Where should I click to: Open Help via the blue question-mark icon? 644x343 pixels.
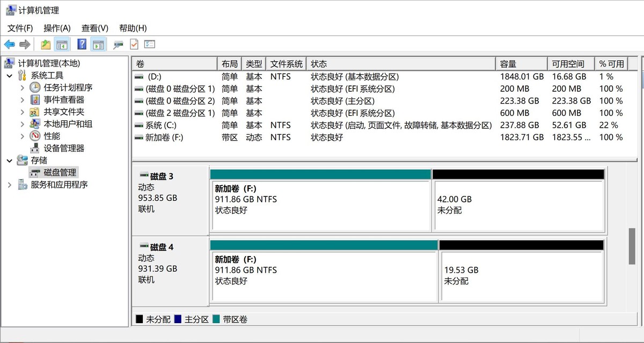[82, 45]
